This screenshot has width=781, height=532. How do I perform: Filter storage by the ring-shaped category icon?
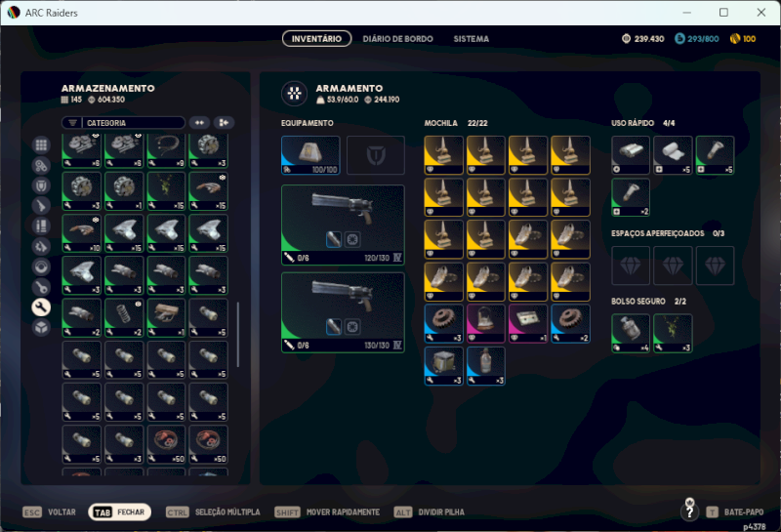coord(41,267)
